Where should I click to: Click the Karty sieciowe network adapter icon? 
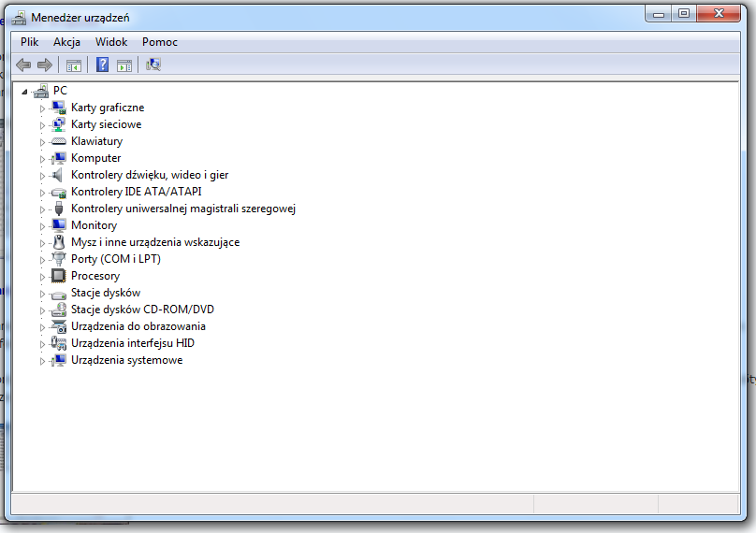(59, 124)
